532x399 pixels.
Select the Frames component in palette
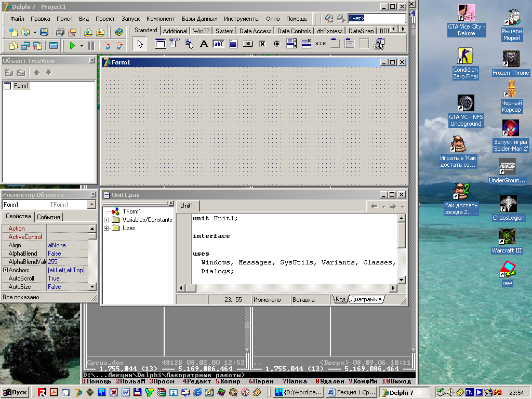click(x=160, y=44)
